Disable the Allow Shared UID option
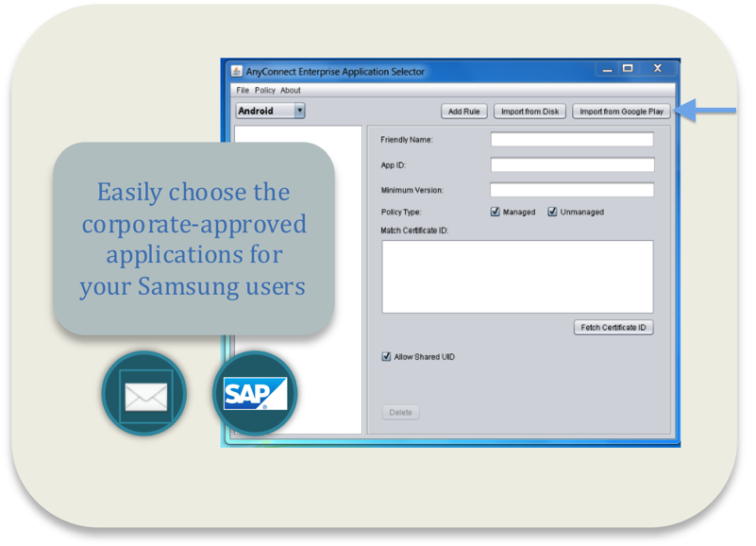756x546 pixels. coord(386,356)
